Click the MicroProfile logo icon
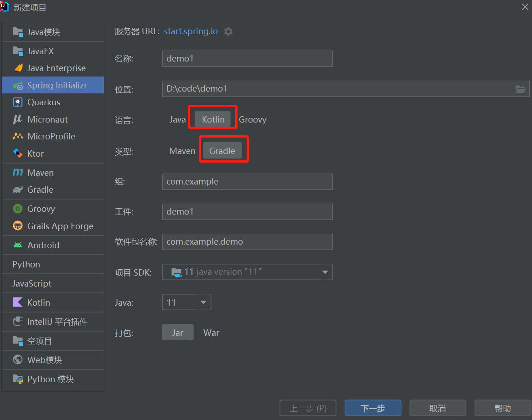The image size is (532, 420). pyautogui.click(x=18, y=136)
